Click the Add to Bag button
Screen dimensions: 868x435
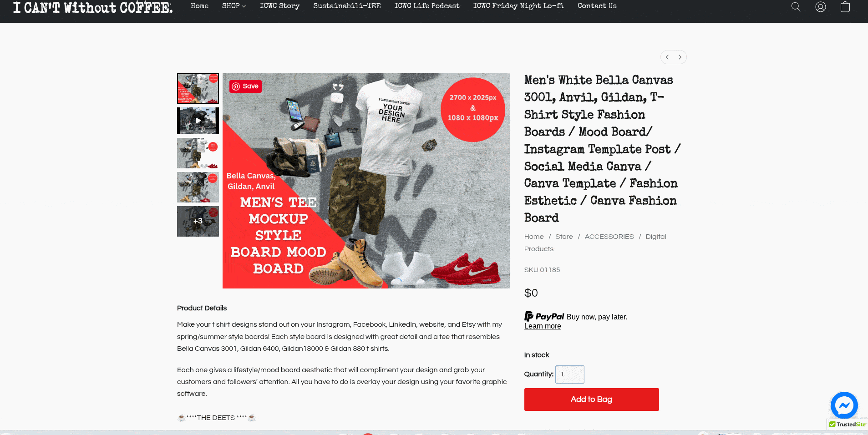pyautogui.click(x=591, y=400)
